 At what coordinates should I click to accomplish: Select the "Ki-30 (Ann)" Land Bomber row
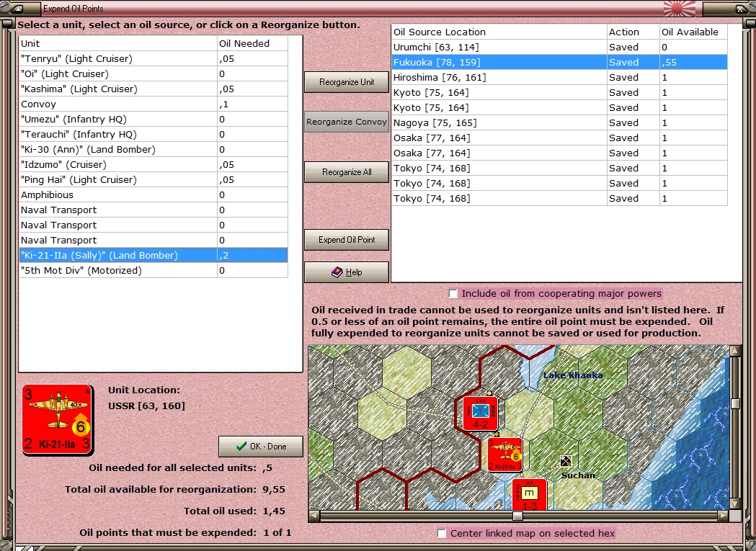click(154, 149)
